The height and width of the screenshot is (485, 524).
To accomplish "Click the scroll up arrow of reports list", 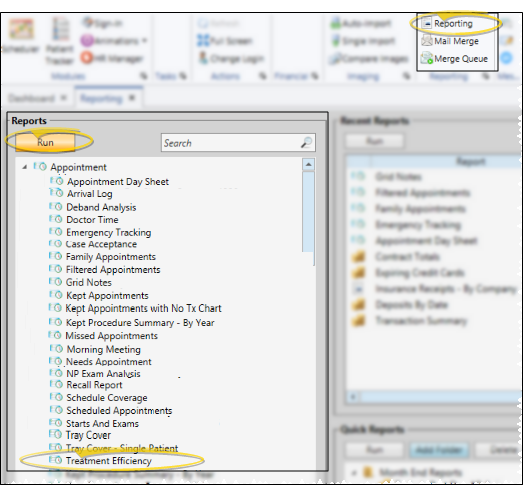I will click(x=308, y=164).
